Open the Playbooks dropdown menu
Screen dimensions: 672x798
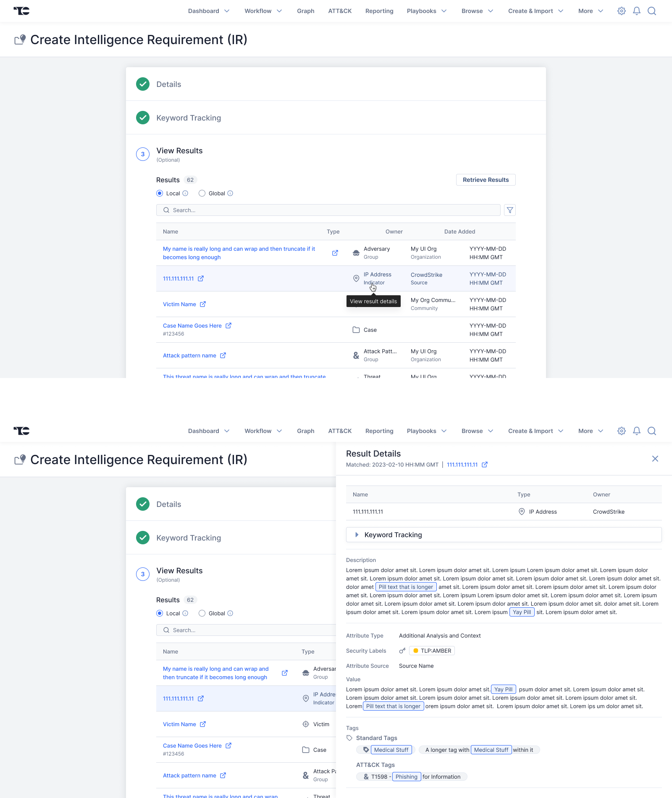[x=426, y=11]
